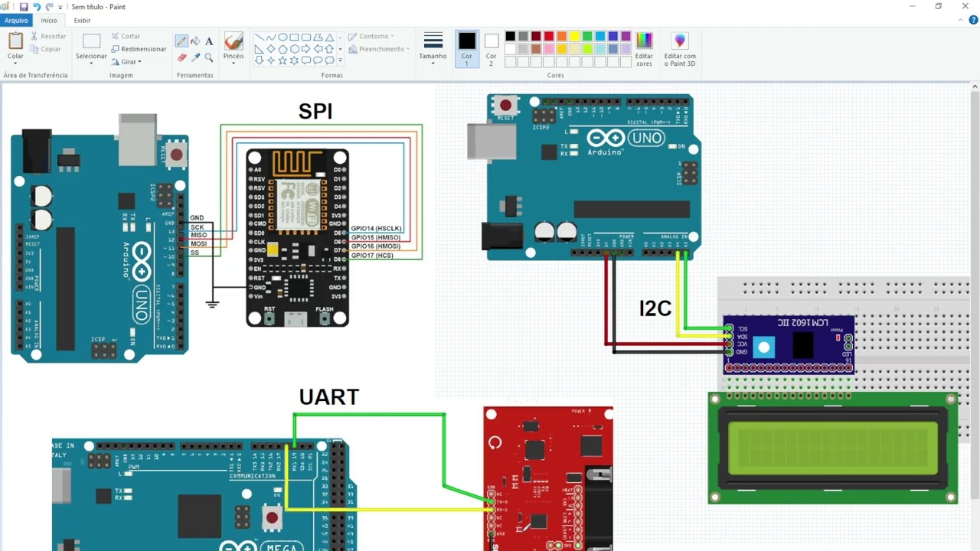Click the Paint app icon in title bar
980x551 pixels.
[6, 7]
